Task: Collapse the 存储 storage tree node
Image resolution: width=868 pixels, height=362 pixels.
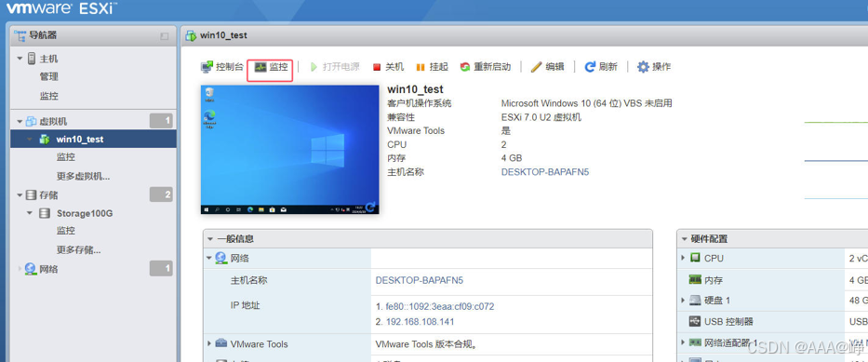Action: (20, 194)
